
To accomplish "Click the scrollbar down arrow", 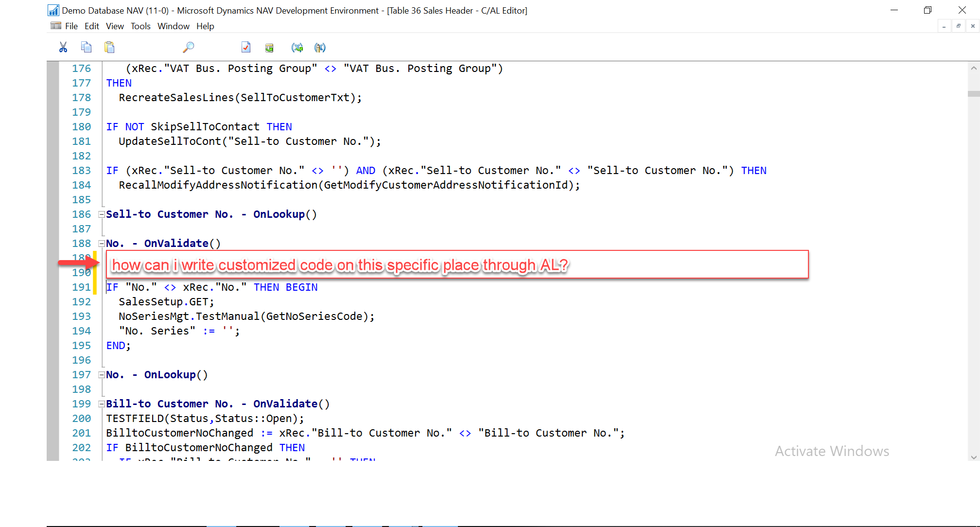I will (974, 457).
